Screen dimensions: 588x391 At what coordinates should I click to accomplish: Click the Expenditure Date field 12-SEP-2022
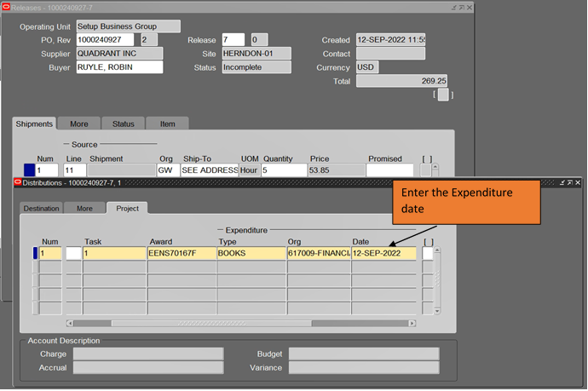(x=384, y=253)
